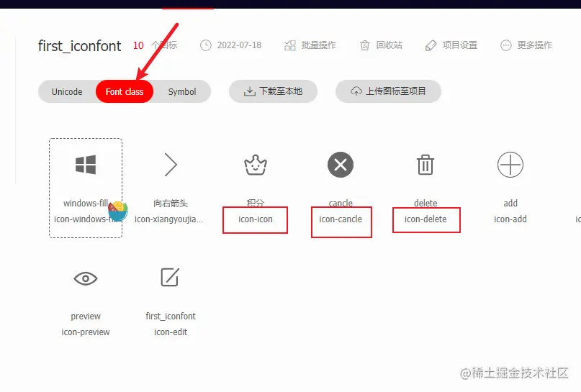Screen dimensions: 581x392
Task: Click the 'preview' icon name label
Action: tap(86, 316)
